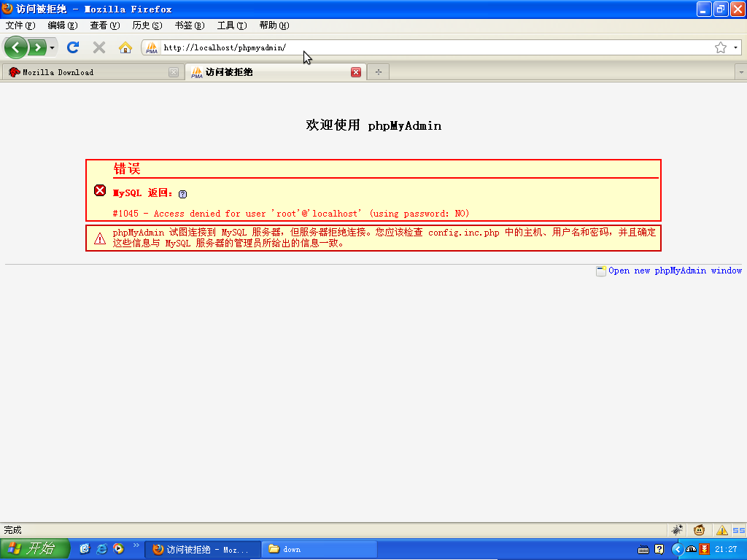This screenshot has height=560, width=747.
Task: Click the #1045 Access denied error text
Action: [x=290, y=214]
